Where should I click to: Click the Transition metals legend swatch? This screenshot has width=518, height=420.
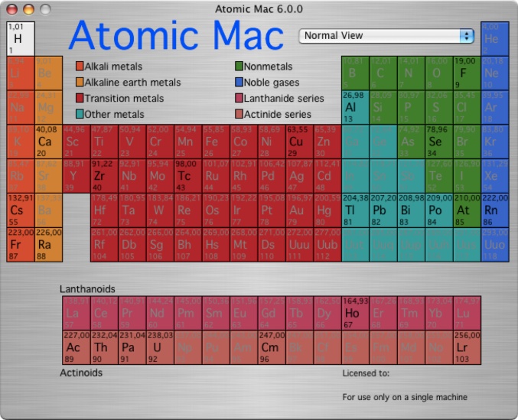pos(80,98)
